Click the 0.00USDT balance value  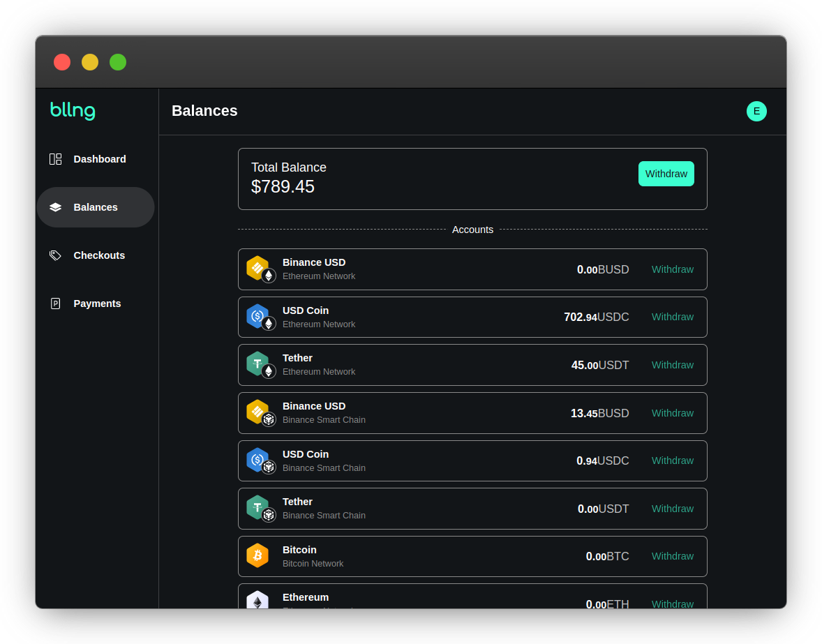603,509
